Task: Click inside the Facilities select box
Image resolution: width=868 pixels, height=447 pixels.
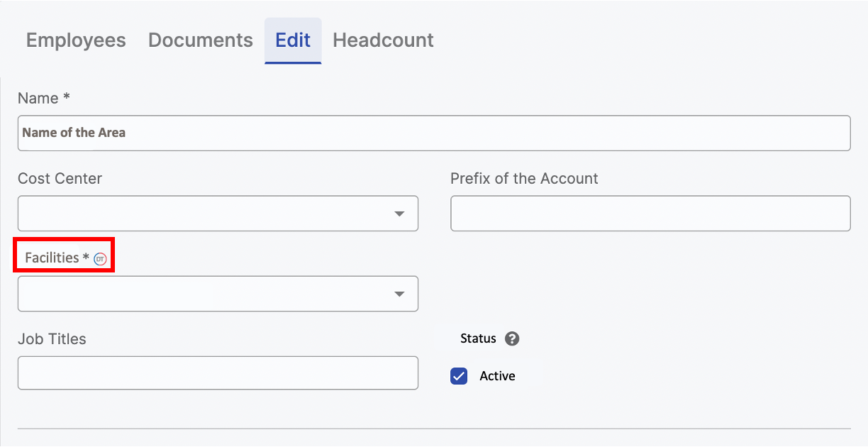Action: 206,294
